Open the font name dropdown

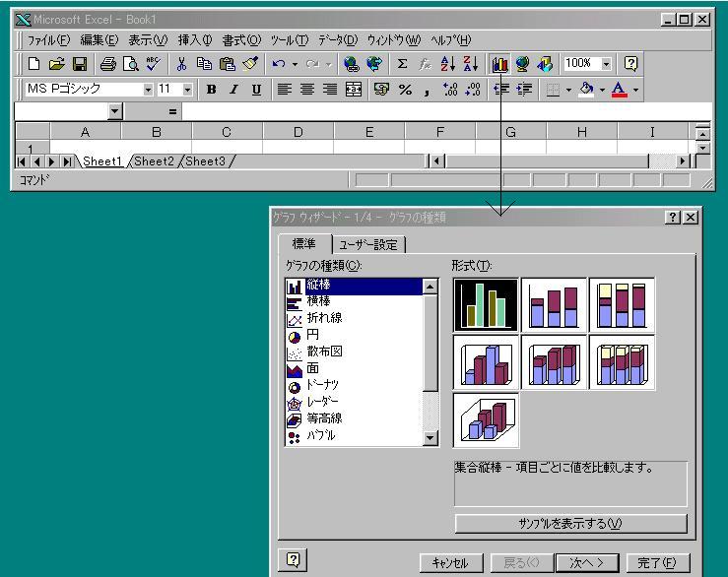point(148,90)
